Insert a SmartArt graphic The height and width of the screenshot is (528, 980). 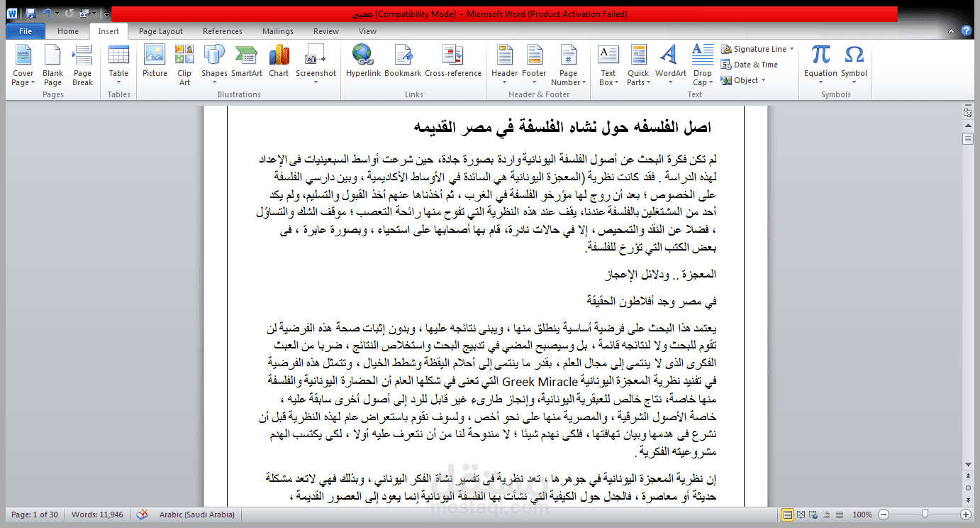point(247,61)
